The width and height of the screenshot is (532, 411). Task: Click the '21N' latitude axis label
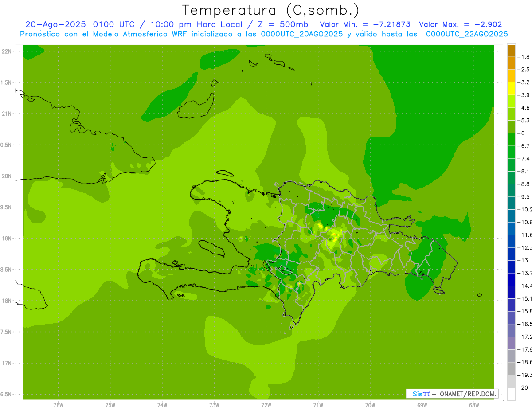point(7,114)
